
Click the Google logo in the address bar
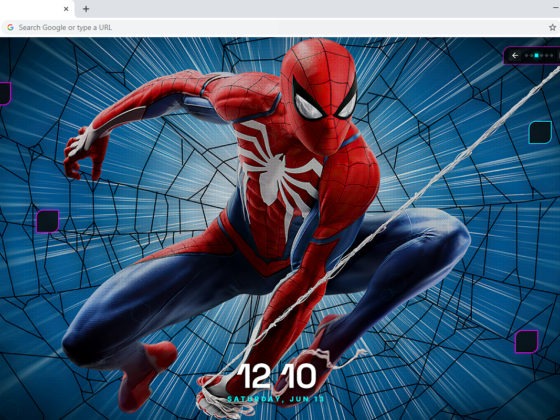(x=10, y=27)
